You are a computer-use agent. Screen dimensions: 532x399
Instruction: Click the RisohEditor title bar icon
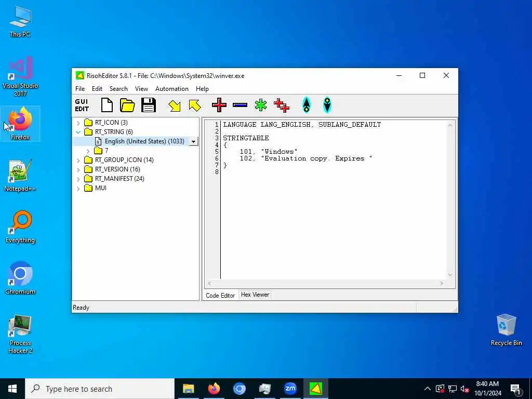(x=79, y=75)
